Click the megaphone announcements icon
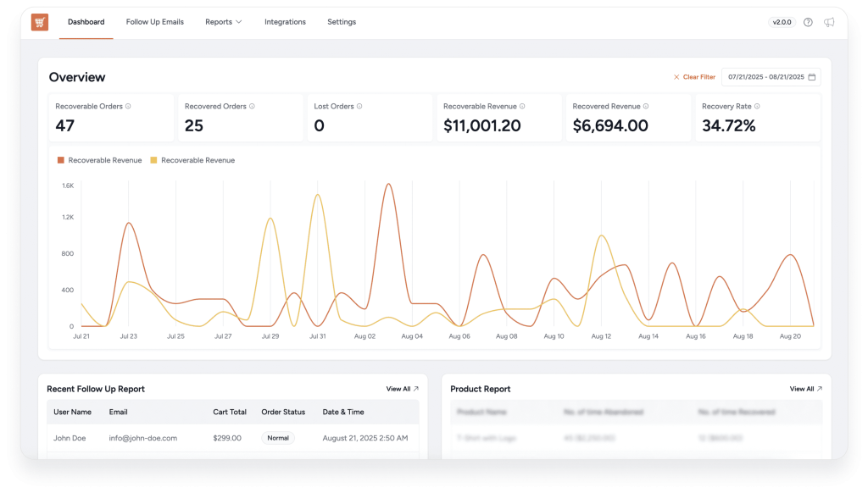 (829, 22)
